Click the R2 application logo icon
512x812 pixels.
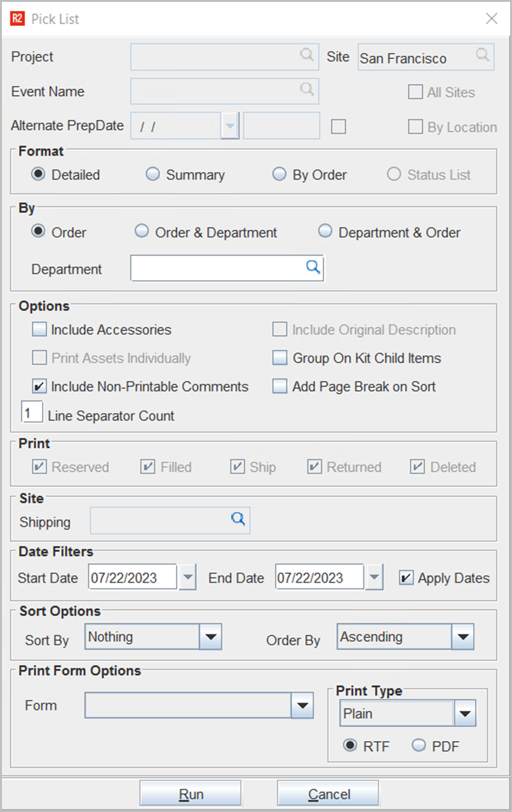(x=17, y=18)
